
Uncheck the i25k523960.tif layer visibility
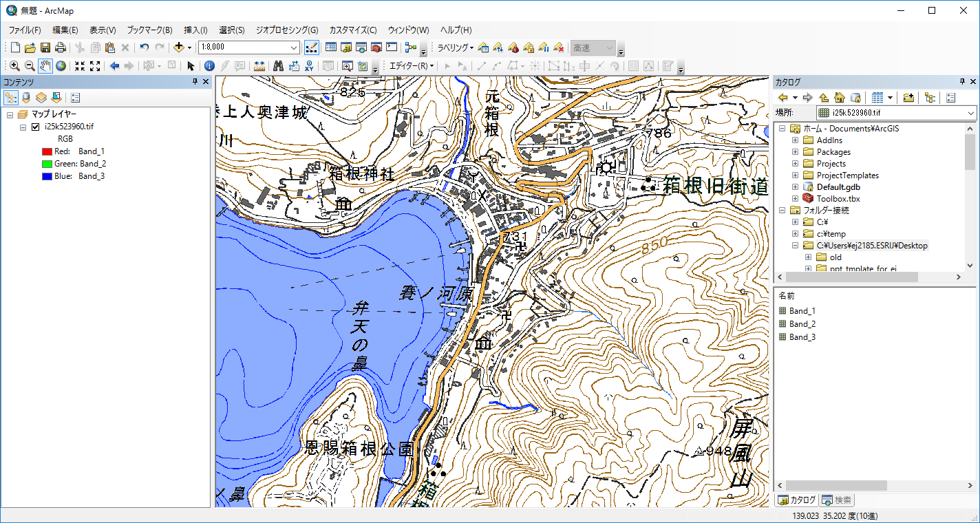point(36,127)
